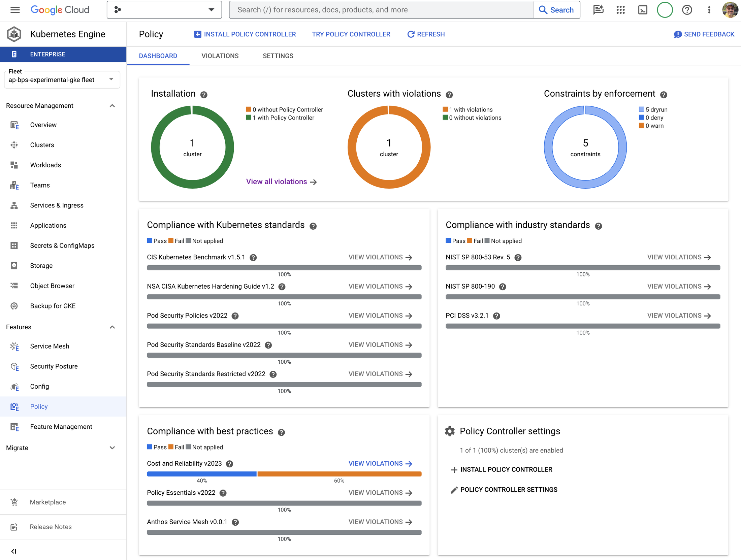Image resolution: width=741 pixels, height=560 pixels.
Task: Click help icon next to Clusters with violations
Action: 449,95
